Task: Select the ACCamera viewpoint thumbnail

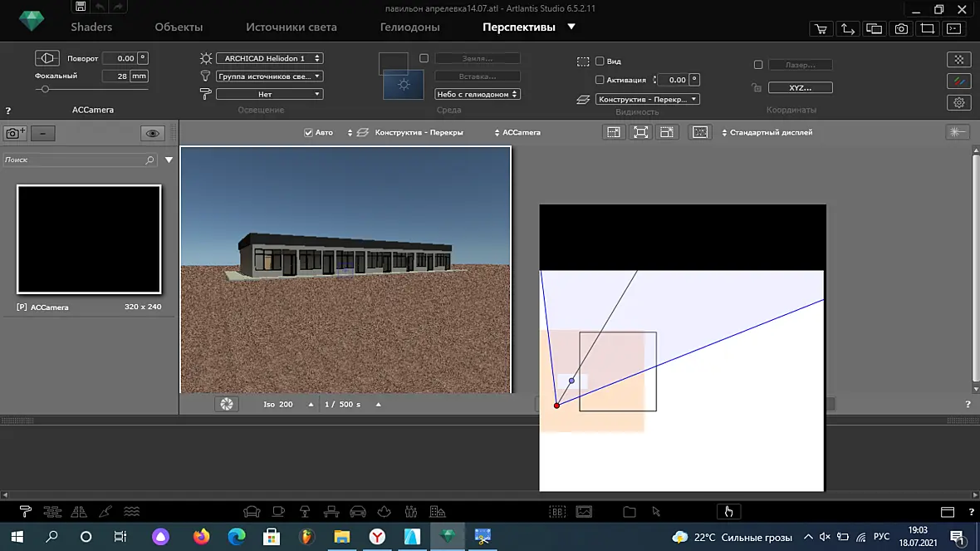Action: (89, 239)
